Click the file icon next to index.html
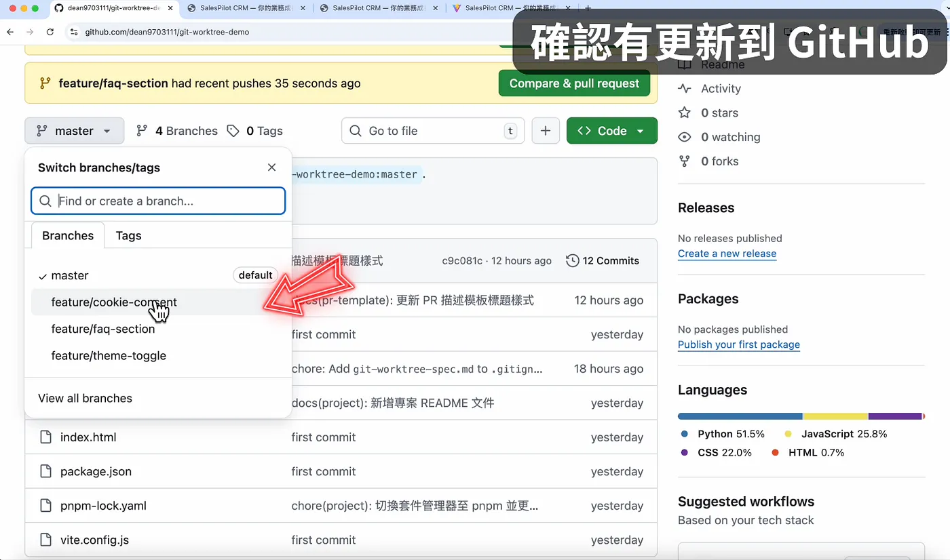Viewport: 950px width, 560px height. pyautogui.click(x=45, y=437)
